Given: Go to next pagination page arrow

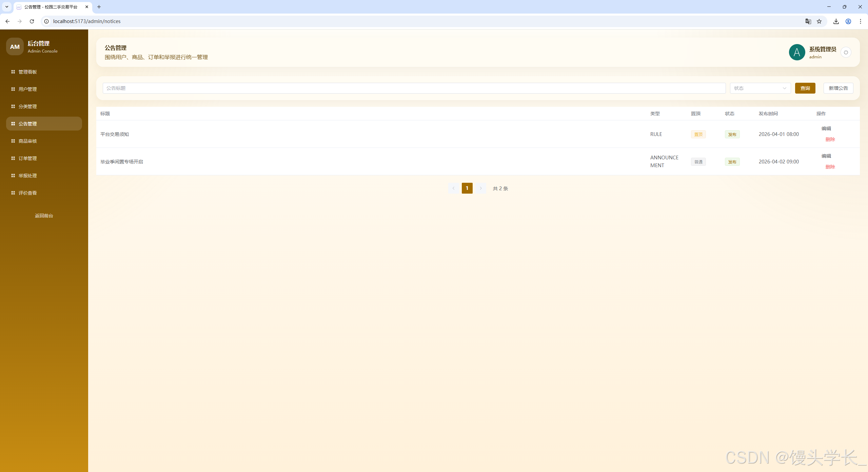Looking at the screenshot, I should pos(480,188).
